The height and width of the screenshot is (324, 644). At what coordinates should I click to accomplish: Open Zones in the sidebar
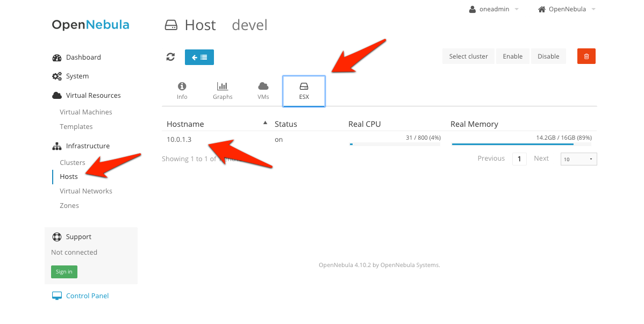click(x=69, y=205)
